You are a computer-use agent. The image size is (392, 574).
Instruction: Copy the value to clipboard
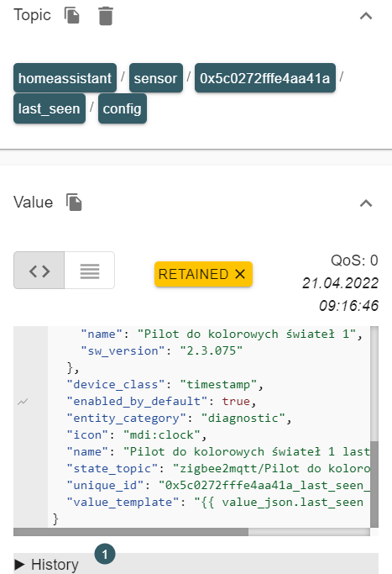pos(74,203)
